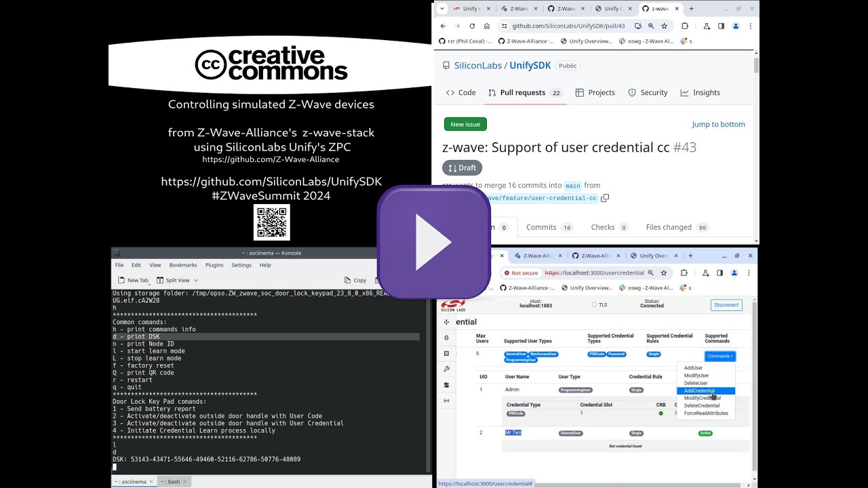Open new tab in GitHub browser window
Image resolution: width=868 pixels, height=488 pixels.
[691, 9]
